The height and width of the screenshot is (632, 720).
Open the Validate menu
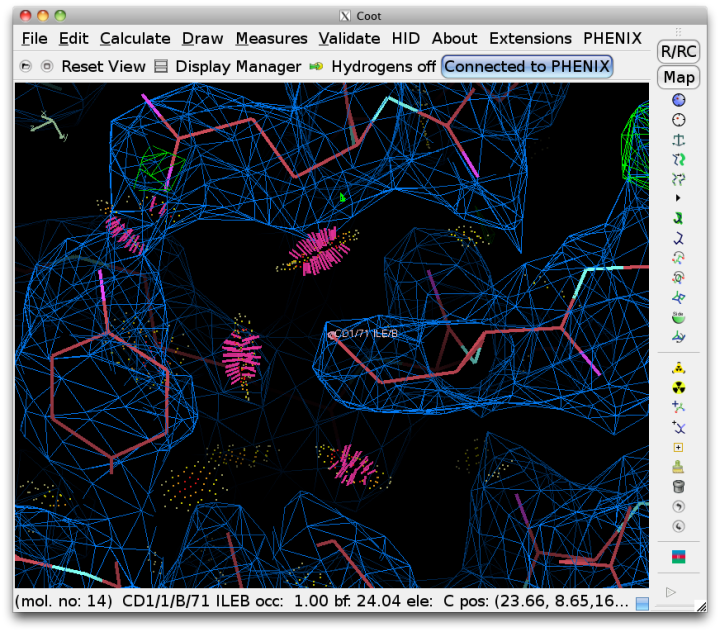[349, 38]
